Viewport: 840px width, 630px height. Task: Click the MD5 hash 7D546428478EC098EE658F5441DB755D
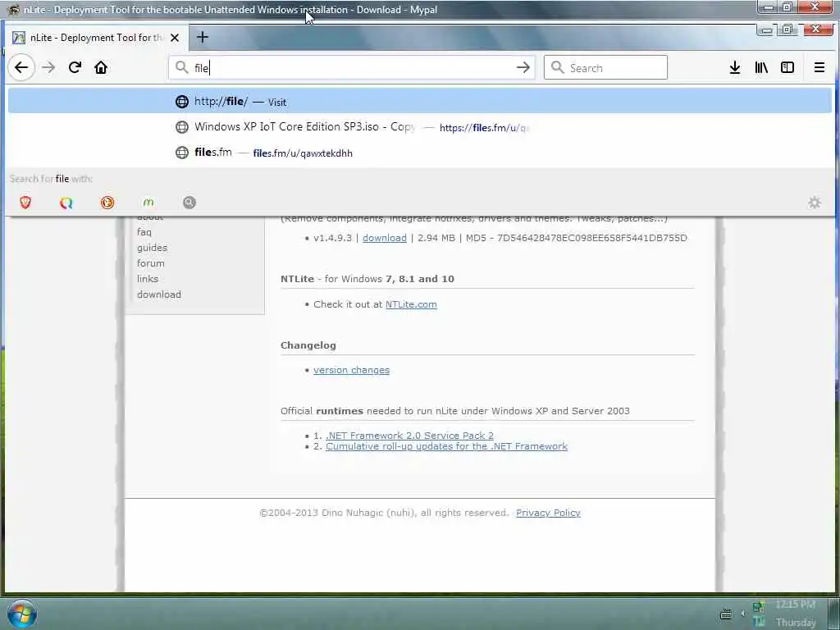coord(592,238)
